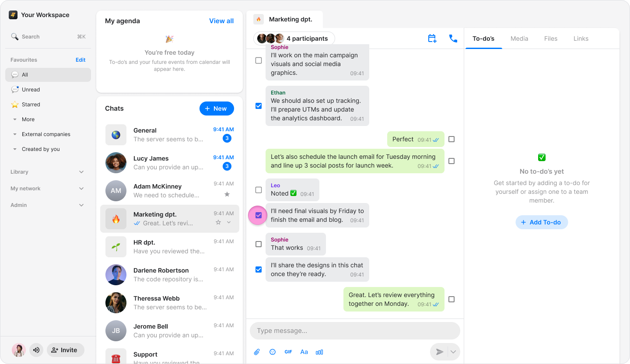Click the Add To-do button

[542, 222]
